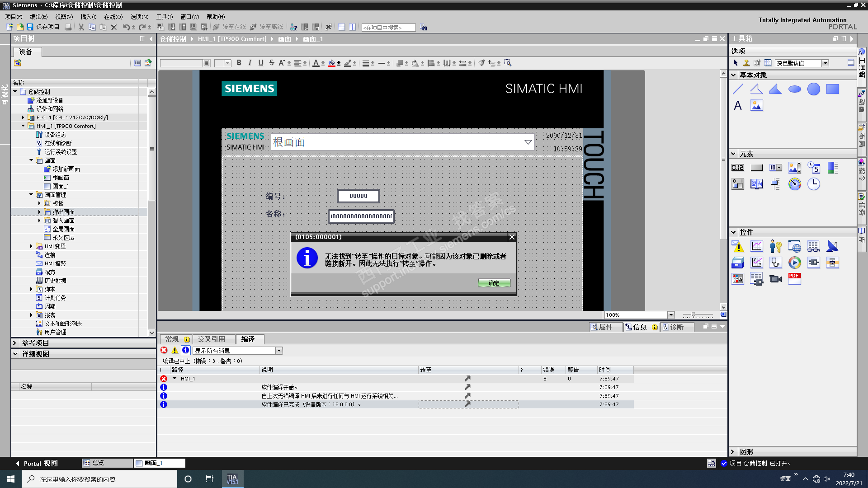Image resolution: width=868 pixels, height=488 pixels.
Task: Toggle information messages filter icon
Action: (185, 350)
